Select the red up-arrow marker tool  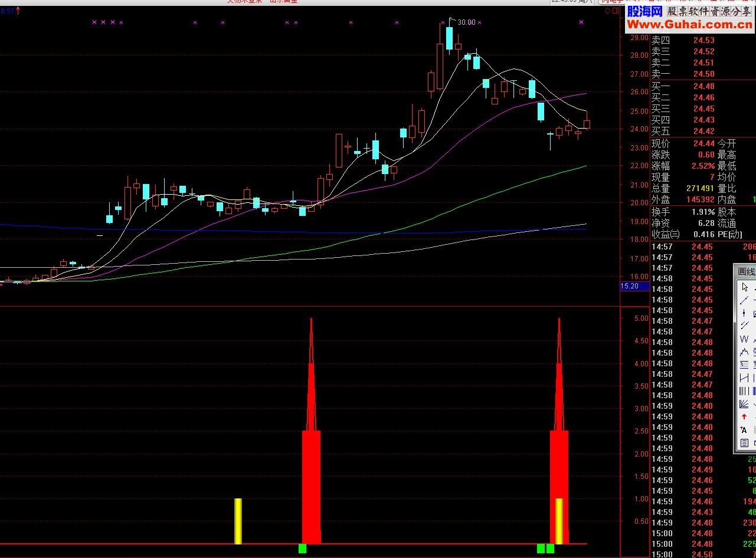click(744, 416)
